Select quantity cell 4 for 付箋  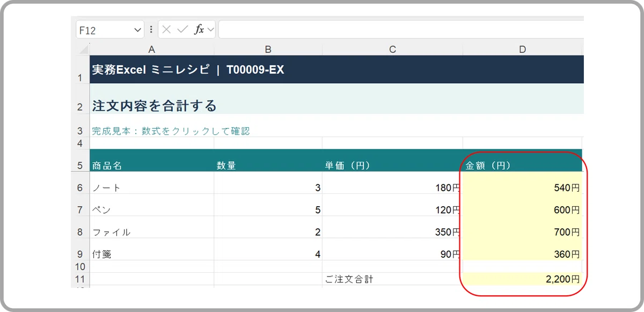(x=268, y=249)
